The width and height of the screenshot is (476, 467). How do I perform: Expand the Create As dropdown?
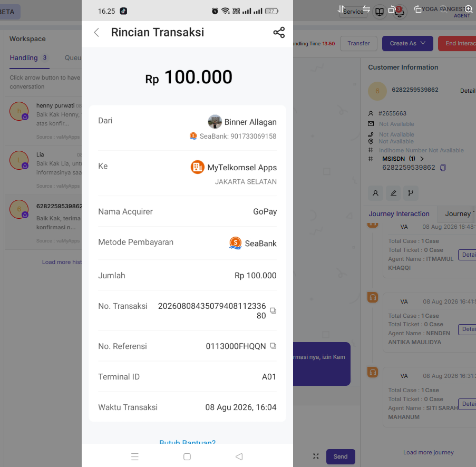coord(407,43)
